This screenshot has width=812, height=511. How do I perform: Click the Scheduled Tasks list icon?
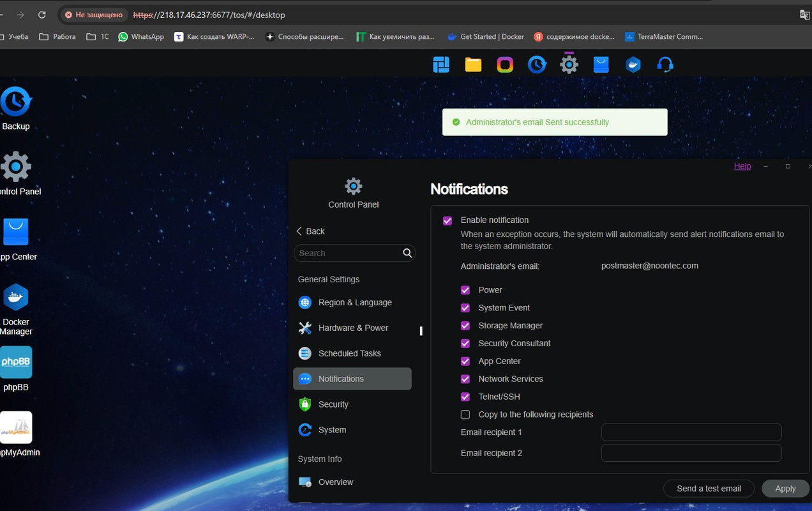(305, 353)
